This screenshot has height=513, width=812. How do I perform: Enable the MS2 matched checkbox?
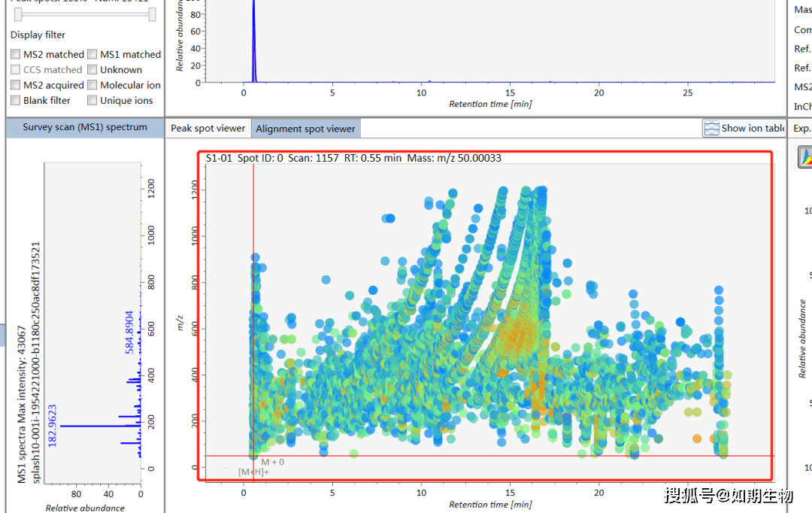pyautogui.click(x=16, y=54)
